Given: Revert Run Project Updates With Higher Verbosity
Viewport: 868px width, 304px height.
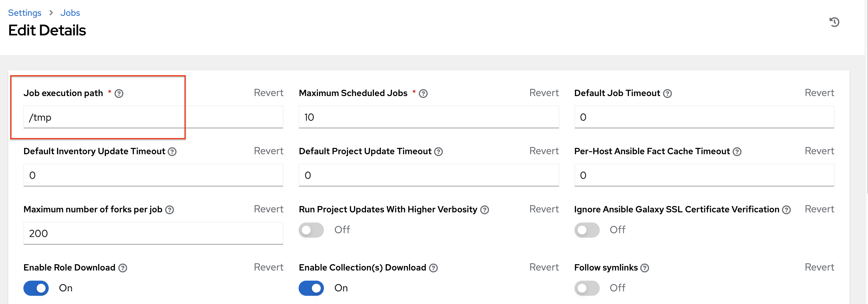Looking at the screenshot, I should coord(544,210).
